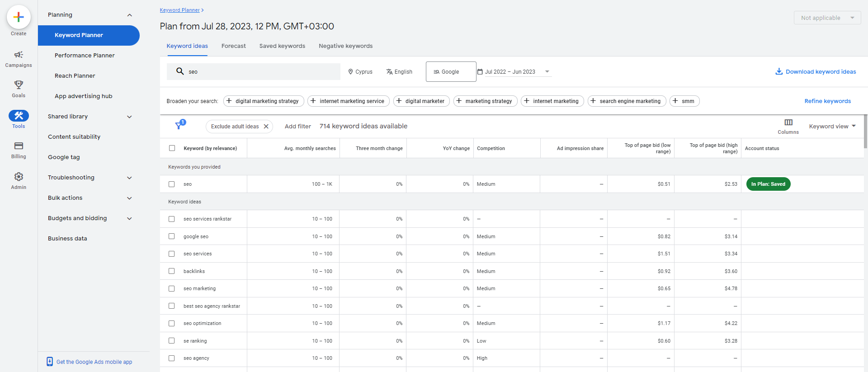This screenshot has width=868, height=372.
Task: Expand the Shared library section
Action: coord(130,117)
